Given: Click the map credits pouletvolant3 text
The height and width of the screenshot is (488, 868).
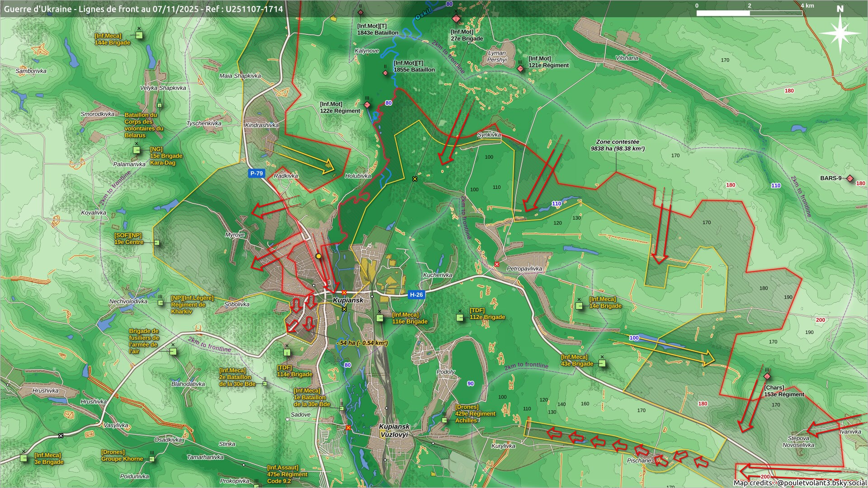Looking at the screenshot, I should coord(799,483).
